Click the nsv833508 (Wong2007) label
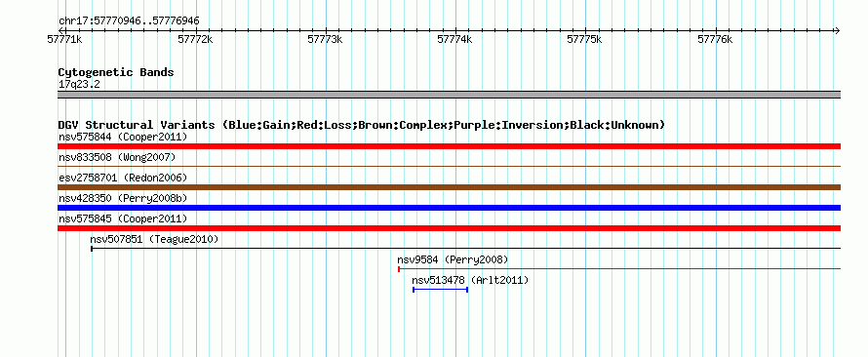868x357 pixels. point(117,157)
